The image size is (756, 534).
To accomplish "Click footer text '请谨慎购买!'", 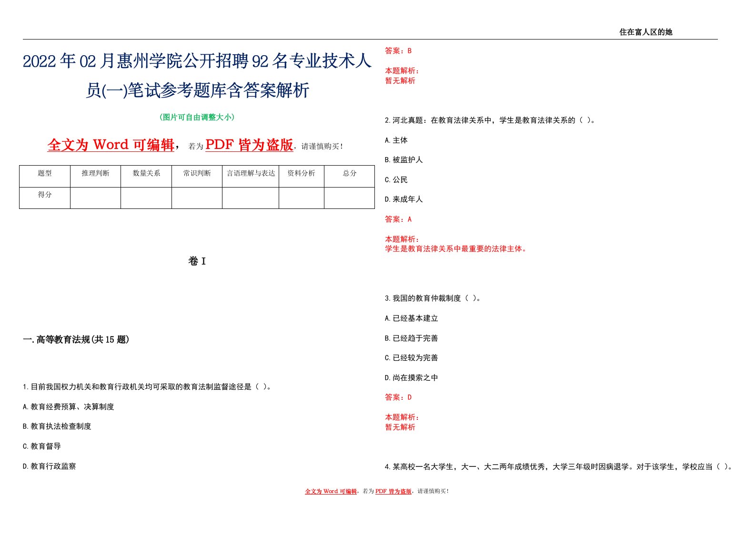I will 433,491.
